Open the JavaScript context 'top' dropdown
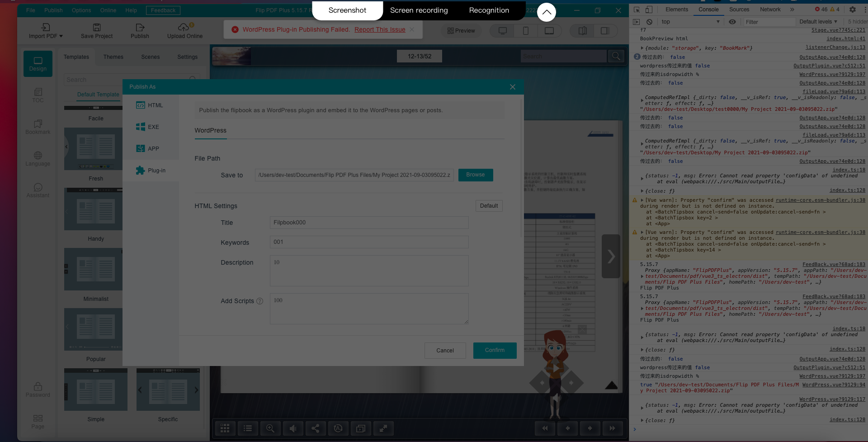The image size is (868, 442). click(690, 22)
